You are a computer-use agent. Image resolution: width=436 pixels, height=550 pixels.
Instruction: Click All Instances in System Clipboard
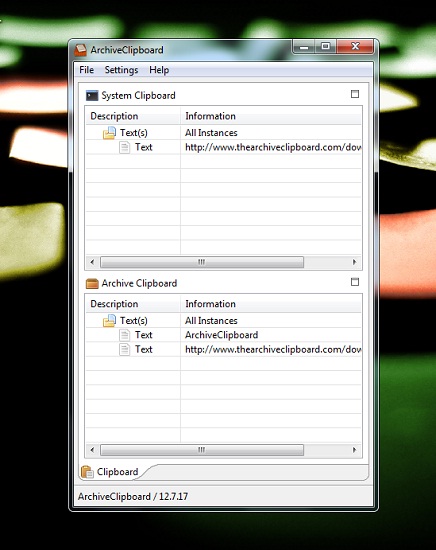tap(211, 133)
